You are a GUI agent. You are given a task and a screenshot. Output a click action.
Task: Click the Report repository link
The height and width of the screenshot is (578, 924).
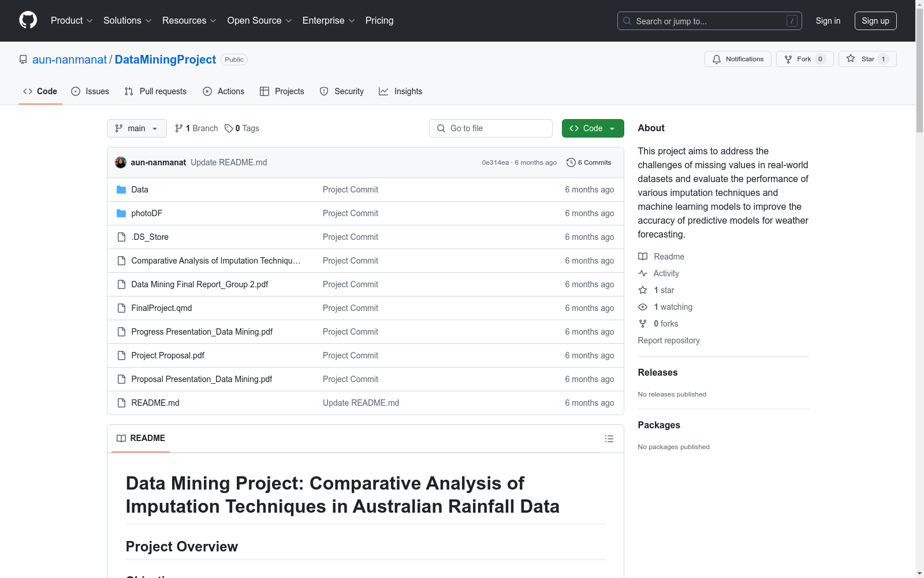[x=669, y=340]
